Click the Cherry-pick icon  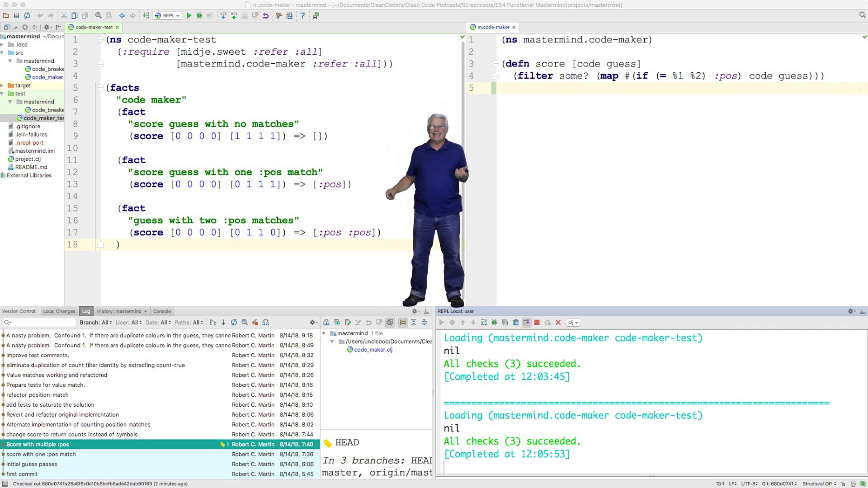[255, 323]
